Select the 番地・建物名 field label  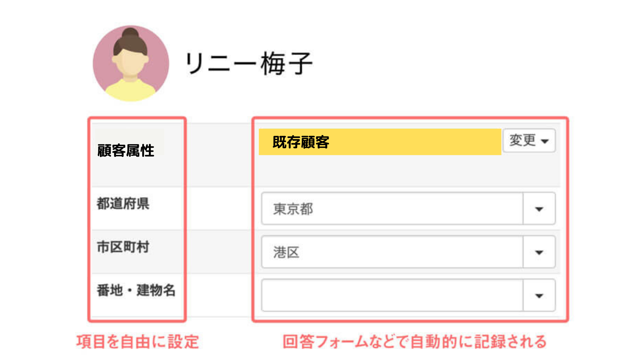[x=136, y=290]
